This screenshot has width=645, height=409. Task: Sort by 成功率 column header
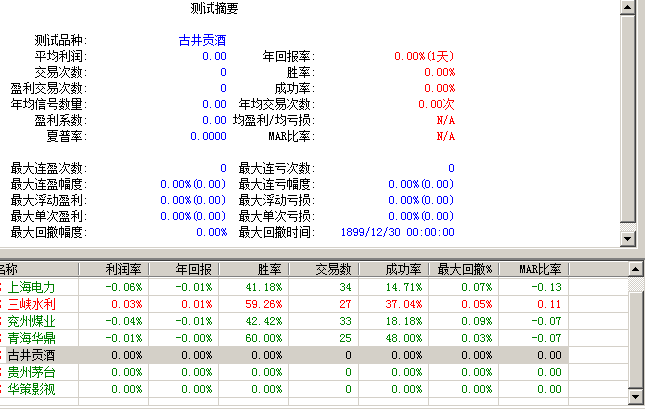coord(394,270)
